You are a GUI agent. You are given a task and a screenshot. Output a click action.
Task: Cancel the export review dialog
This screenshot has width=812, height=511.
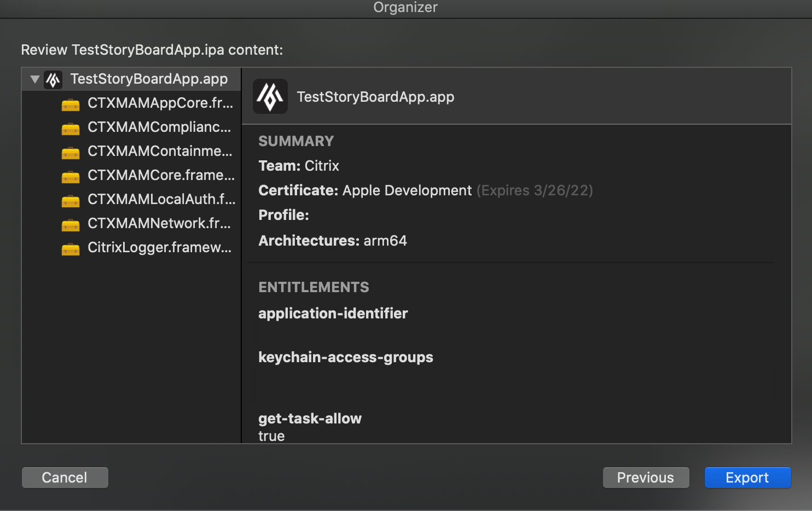point(65,478)
